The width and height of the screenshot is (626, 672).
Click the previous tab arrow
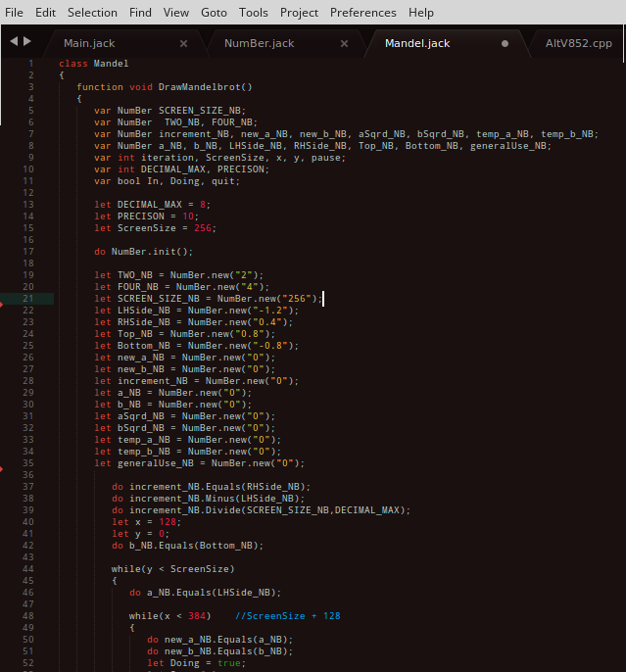[14, 42]
